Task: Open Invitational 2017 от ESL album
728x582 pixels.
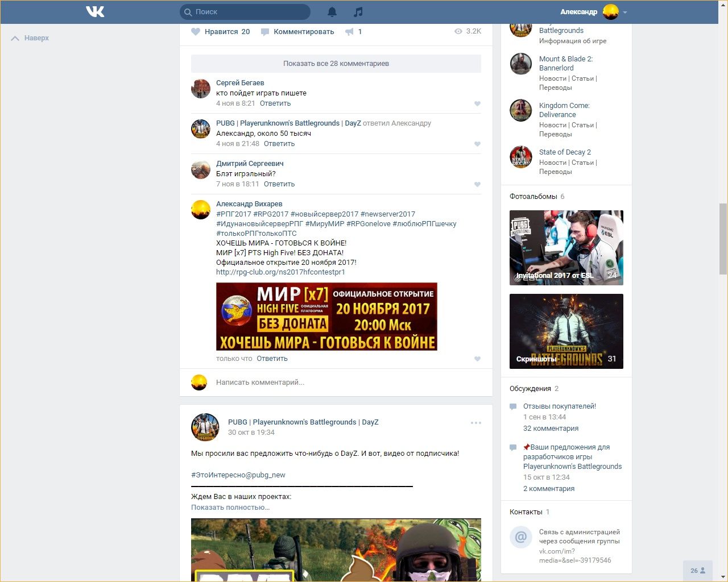Action: 566,248
